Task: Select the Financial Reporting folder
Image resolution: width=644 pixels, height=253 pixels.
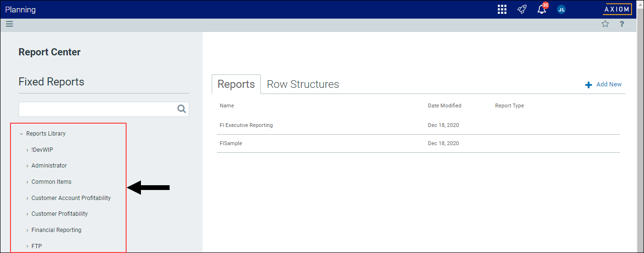Action: pos(56,230)
